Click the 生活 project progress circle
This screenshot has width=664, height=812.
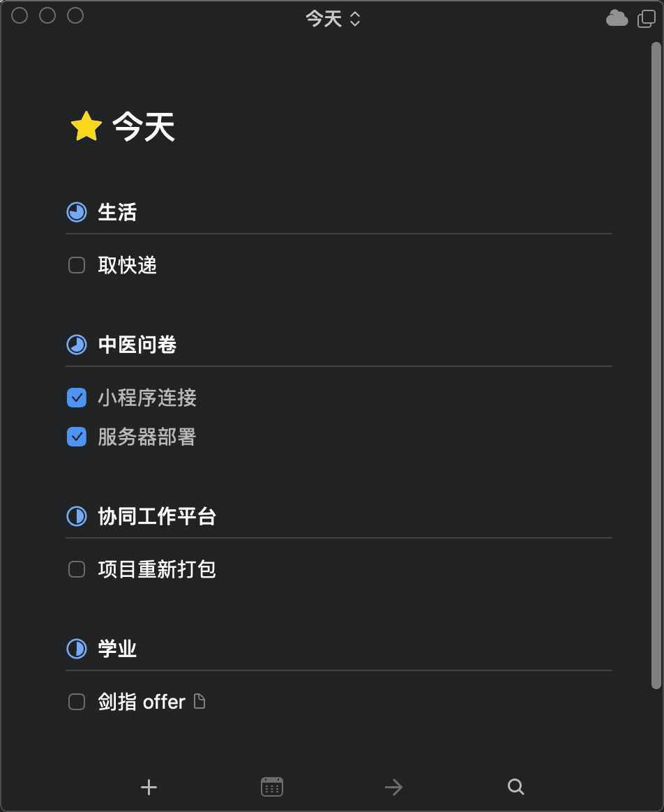[x=76, y=212]
